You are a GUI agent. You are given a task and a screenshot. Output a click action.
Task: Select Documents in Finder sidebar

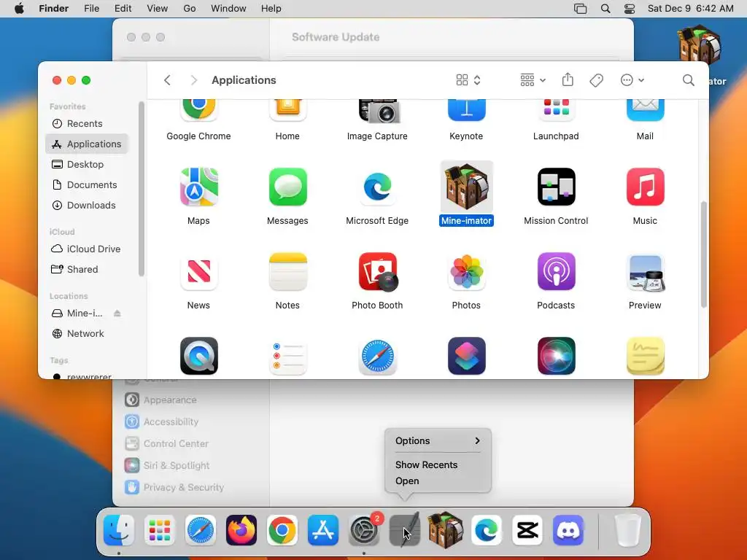(87, 184)
